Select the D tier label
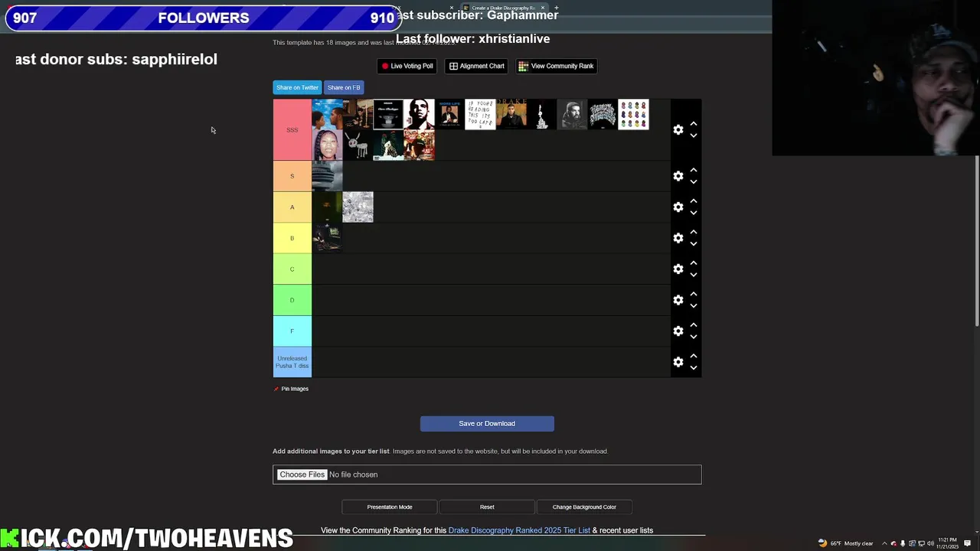The width and height of the screenshot is (980, 551). pyautogui.click(x=292, y=300)
